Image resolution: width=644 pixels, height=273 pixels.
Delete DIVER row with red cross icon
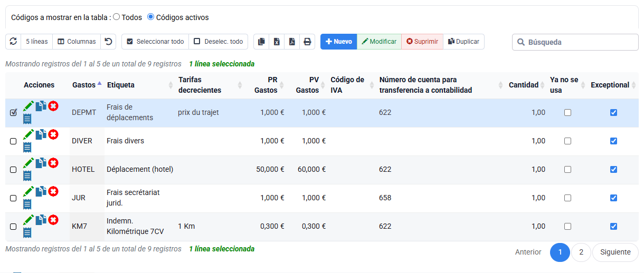53,134
